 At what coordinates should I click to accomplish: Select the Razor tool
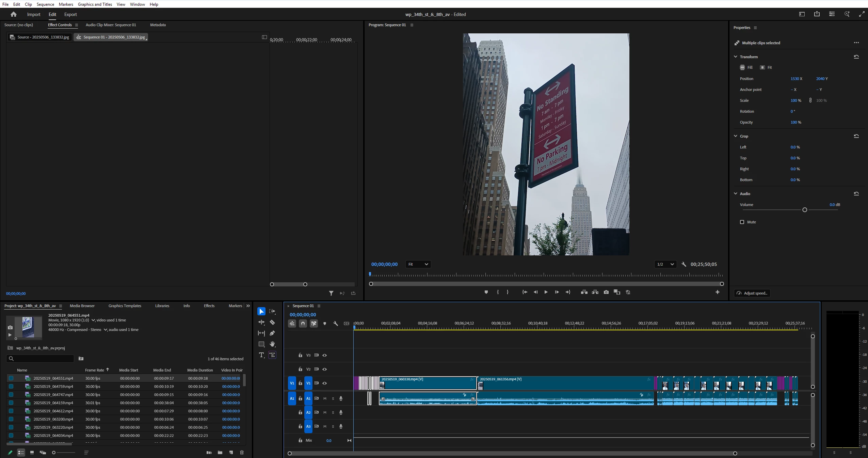coord(272,322)
